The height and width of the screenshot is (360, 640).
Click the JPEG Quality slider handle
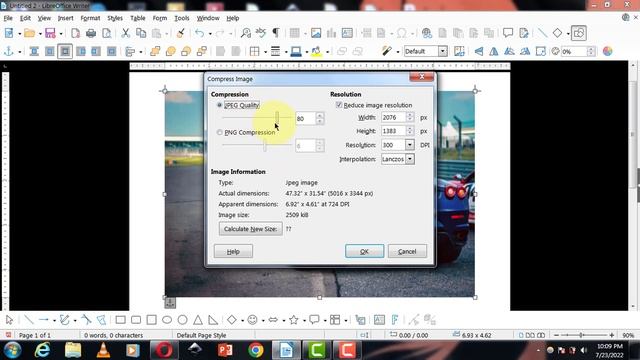(277, 117)
